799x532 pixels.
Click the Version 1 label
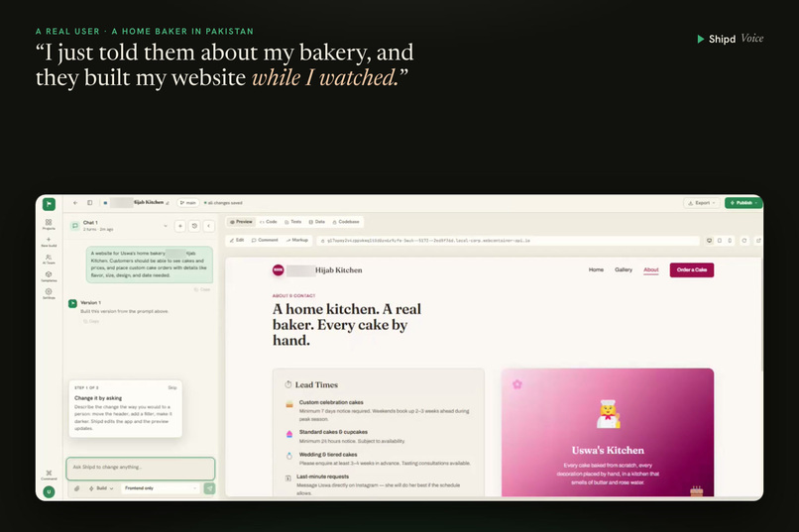tap(90, 302)
